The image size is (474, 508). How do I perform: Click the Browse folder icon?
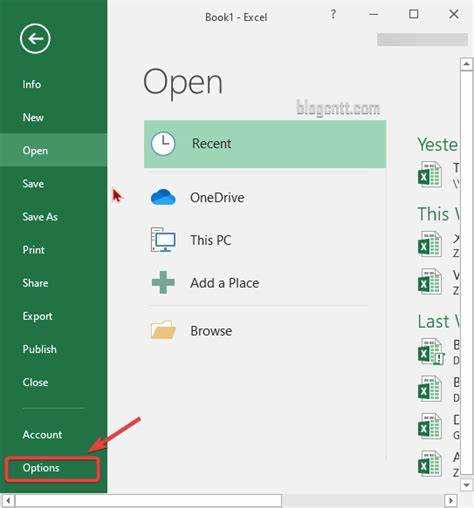point(163,330)
